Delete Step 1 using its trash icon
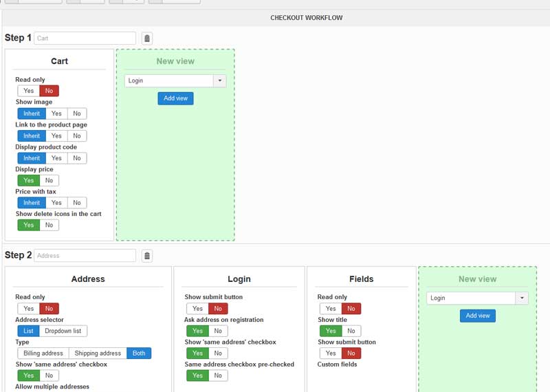The image size is (550, 392). 147,39
